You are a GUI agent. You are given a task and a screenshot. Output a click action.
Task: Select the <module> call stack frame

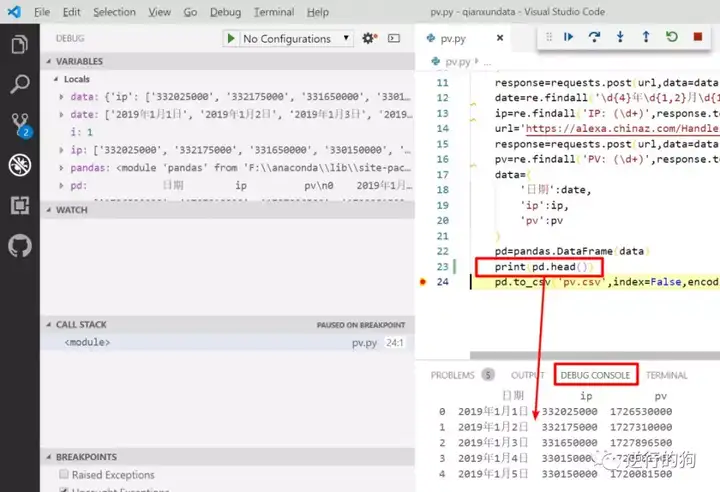(x=228, y=342)
